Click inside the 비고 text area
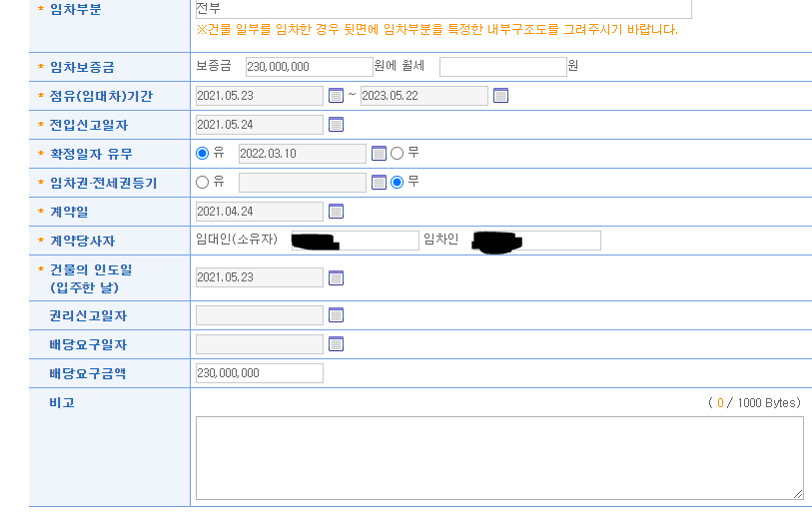Viewport: 812px width, 514px height. (x=498, y=457)
